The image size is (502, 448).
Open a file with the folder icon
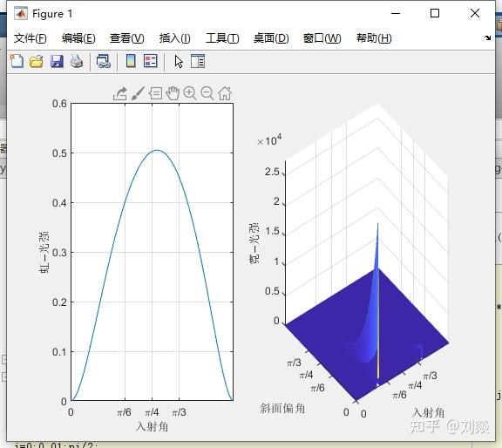(37, 61)
